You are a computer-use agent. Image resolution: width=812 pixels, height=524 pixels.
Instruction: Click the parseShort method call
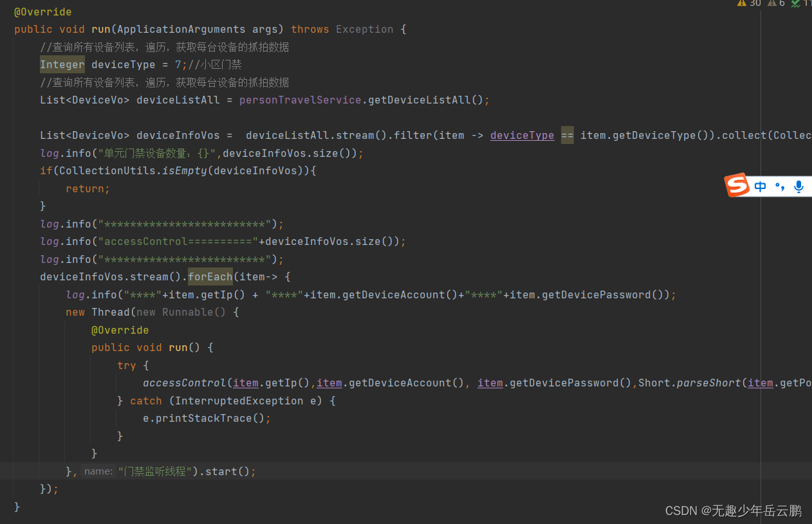[709, 383]
